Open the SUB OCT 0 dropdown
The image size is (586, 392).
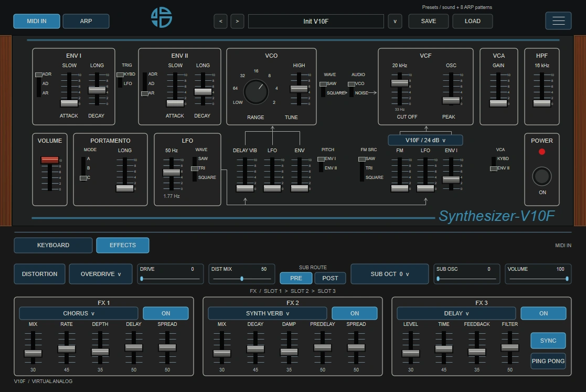(x=389, y=274)
